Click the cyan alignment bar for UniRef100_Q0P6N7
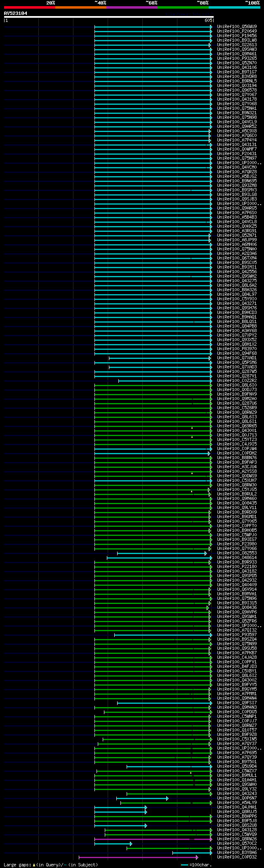264x868 pixels. pos(142,798)
